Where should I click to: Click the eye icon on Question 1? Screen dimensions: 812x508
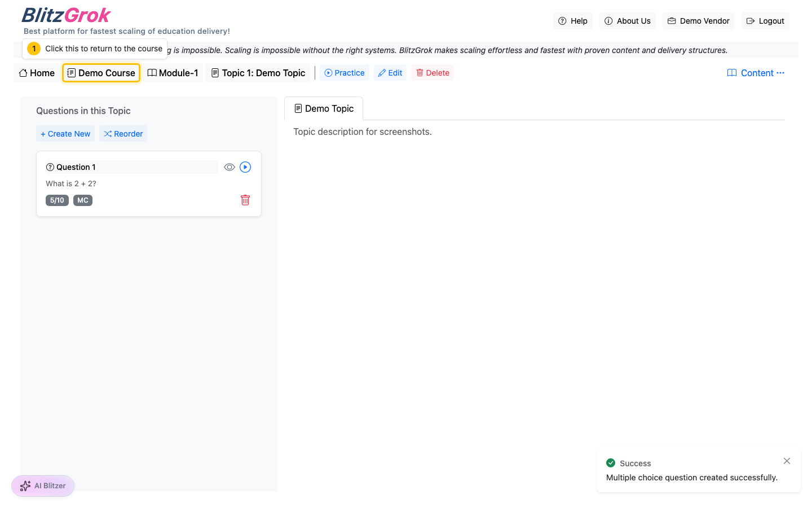click(229, 167)
